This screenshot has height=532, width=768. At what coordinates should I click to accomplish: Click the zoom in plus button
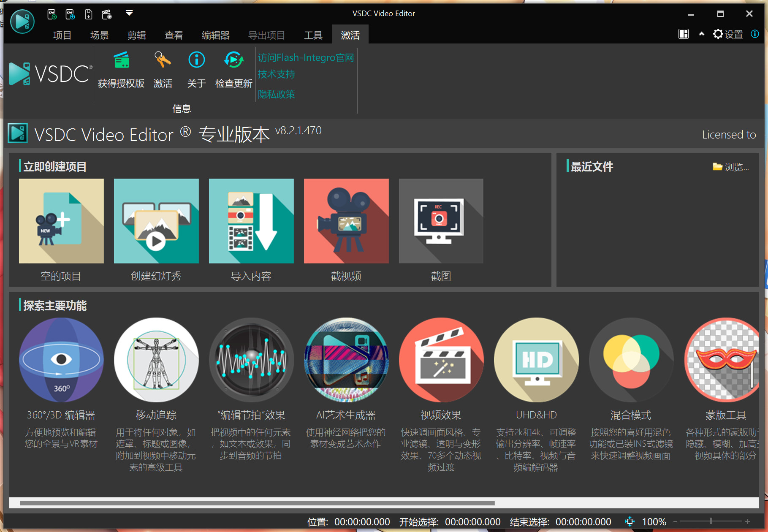(x=747, y=522)
